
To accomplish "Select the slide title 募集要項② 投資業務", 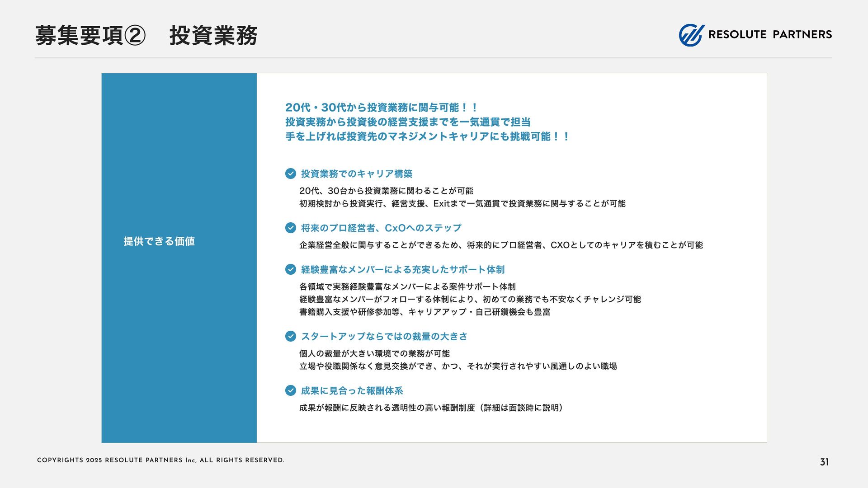I will [146, 36].
